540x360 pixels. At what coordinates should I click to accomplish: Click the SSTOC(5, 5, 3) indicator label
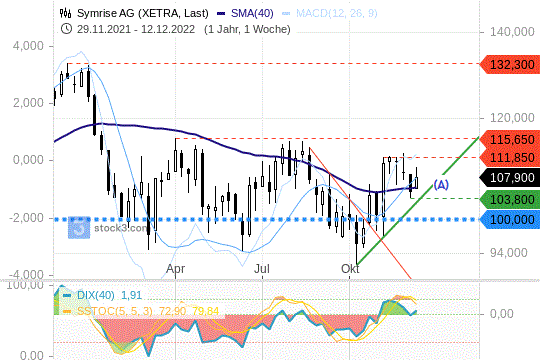click(115, 311)
